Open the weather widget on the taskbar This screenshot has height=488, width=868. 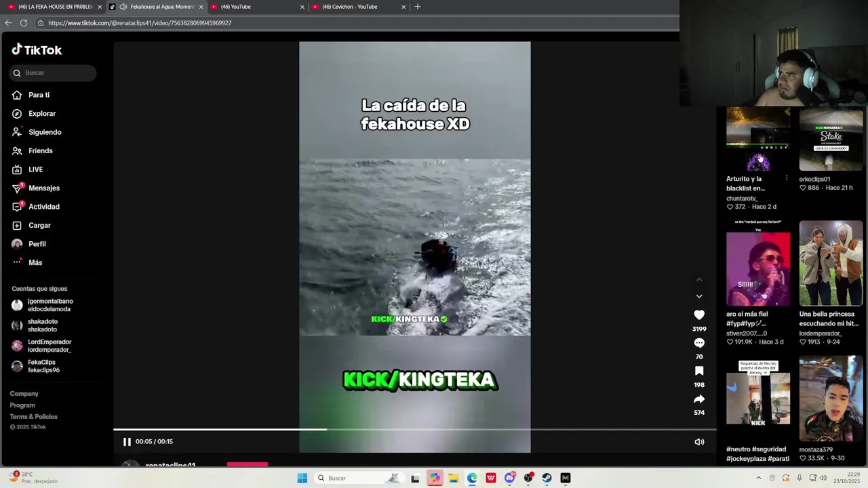click(x=33, y=478)
